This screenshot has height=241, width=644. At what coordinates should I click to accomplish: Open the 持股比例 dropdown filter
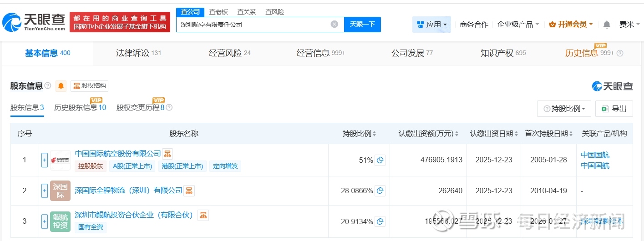(564, 109)
